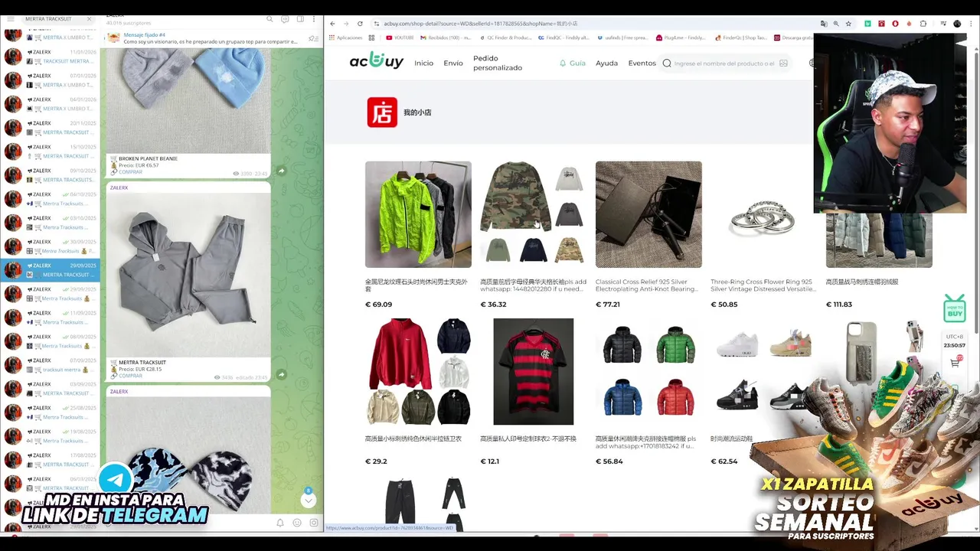Select ZALERX result dated 07/01/2026

click(x=51, y=80)
